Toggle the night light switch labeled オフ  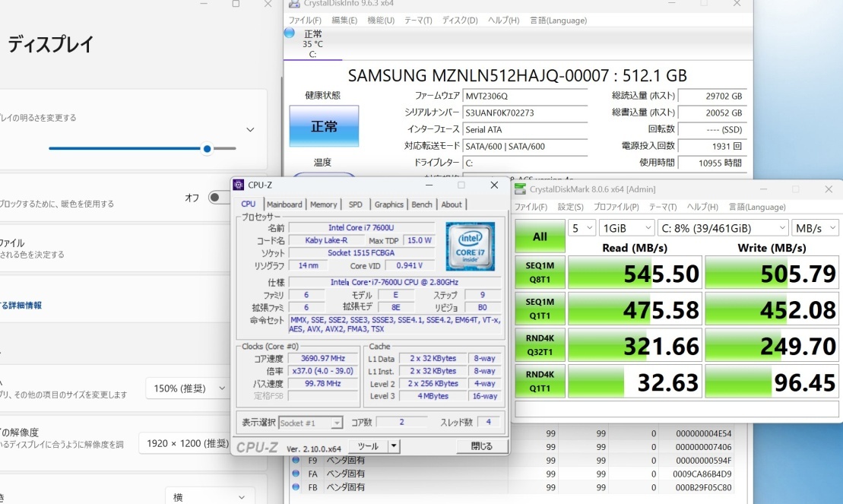(x=220, y=198)
